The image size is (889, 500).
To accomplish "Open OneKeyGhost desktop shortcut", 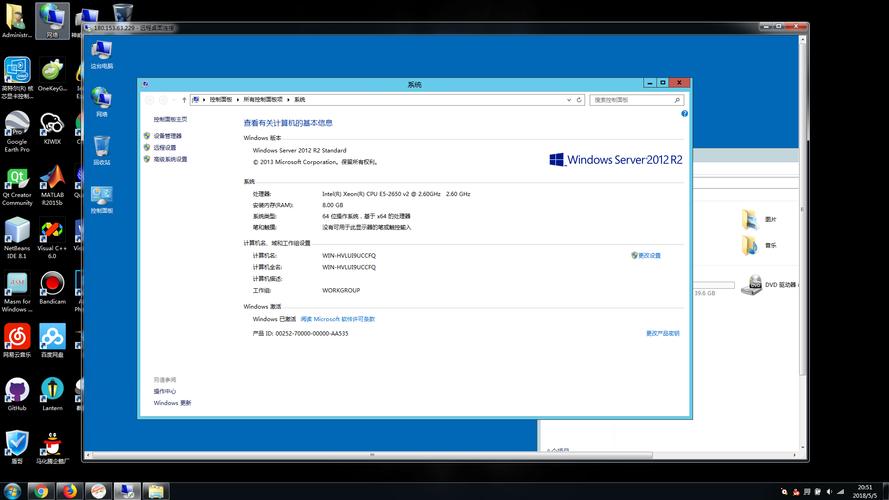I will point(52,74).
